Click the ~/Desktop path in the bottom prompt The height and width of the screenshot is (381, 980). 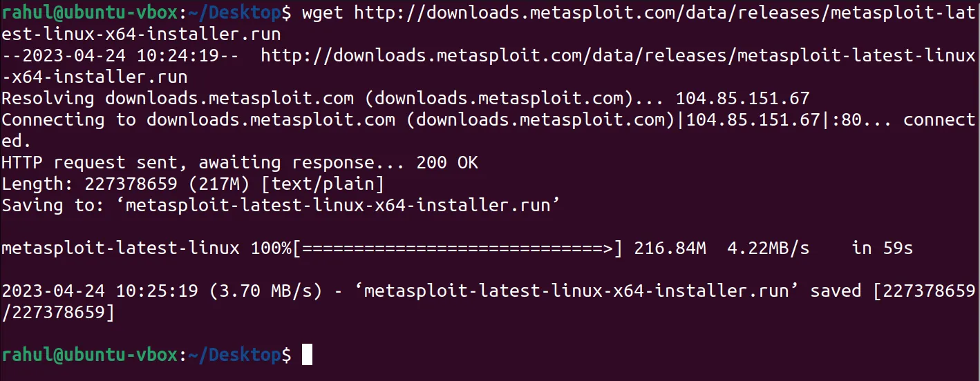pyautogui.click(x=234, y=354)
